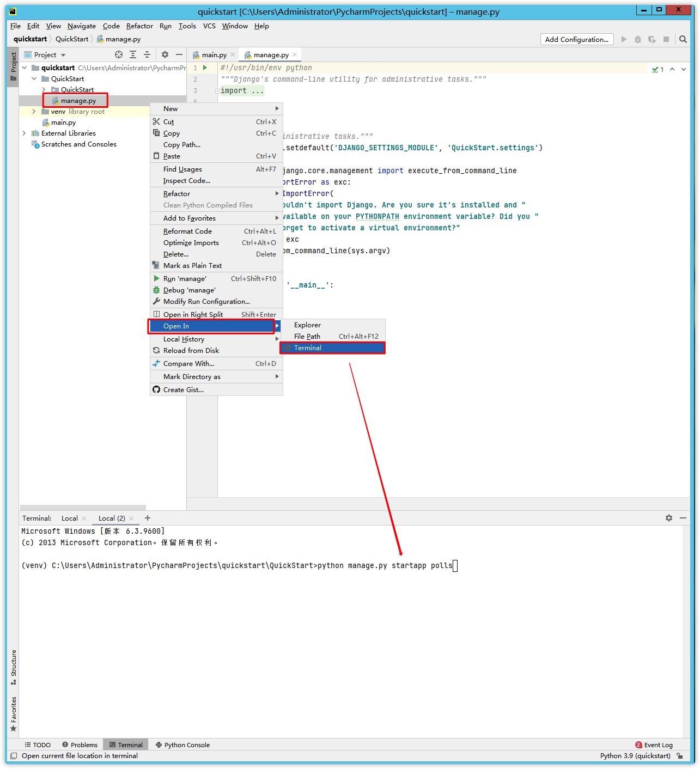Click the run gutter arrow on line 1
Image resolution: width=700 pixels, height=769 pixels.
point(205,68)
